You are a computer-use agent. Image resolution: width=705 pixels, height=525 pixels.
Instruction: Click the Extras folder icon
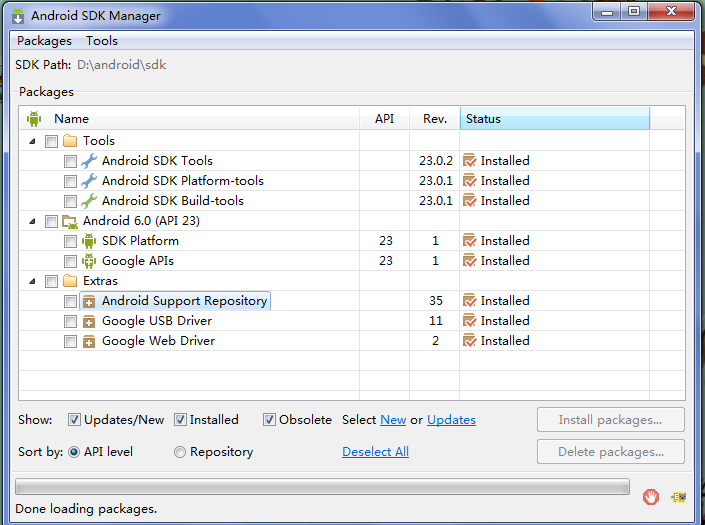70,281
